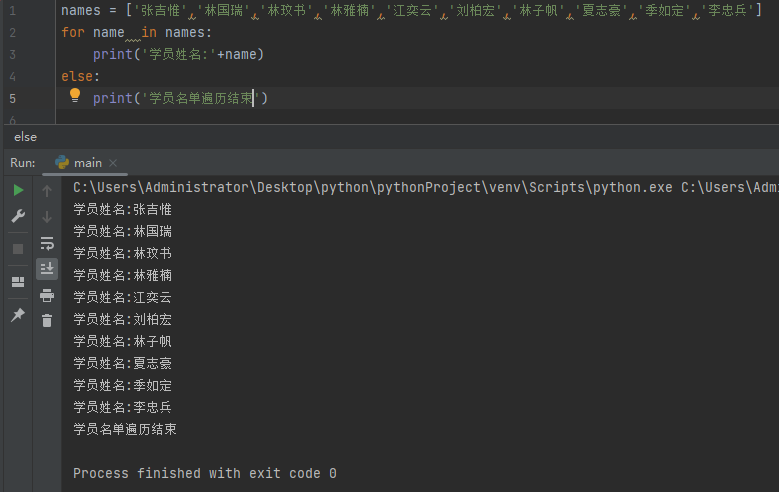Click the stop process square icon

click(18, 249)
